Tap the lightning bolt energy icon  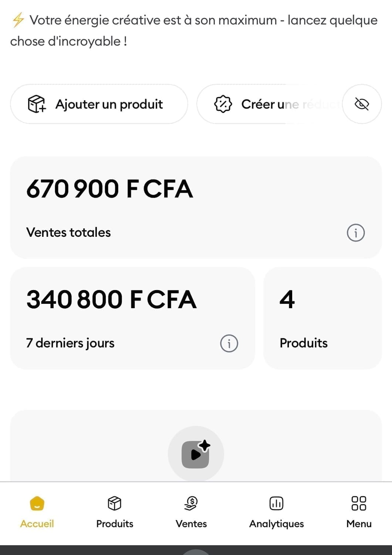(18, 20)
